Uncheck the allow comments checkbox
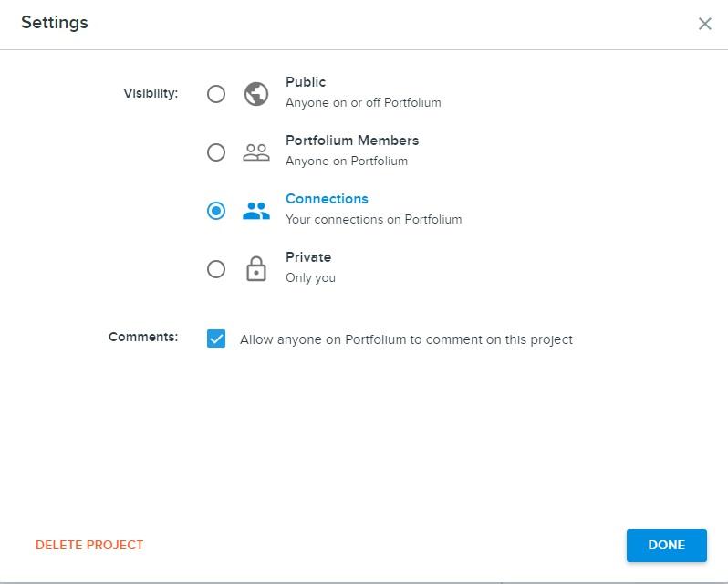This screenshot has width=728, height=584. tap(216, 339)
